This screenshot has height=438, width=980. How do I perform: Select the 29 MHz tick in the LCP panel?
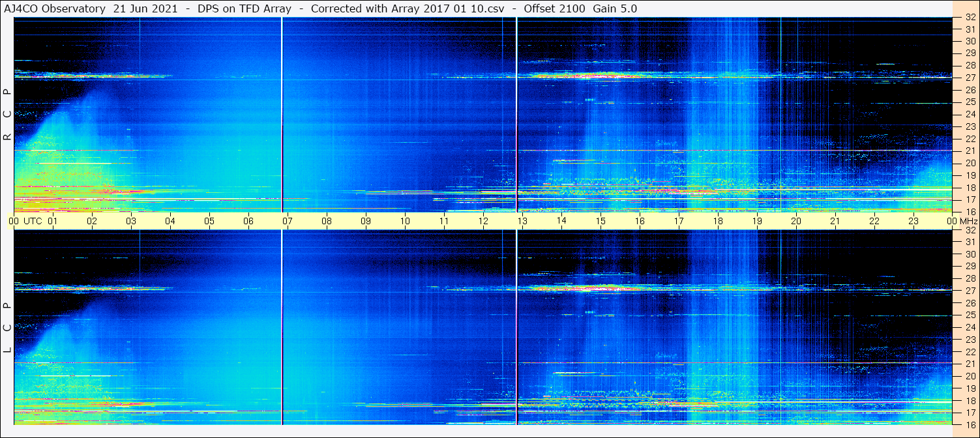(970, 267)
